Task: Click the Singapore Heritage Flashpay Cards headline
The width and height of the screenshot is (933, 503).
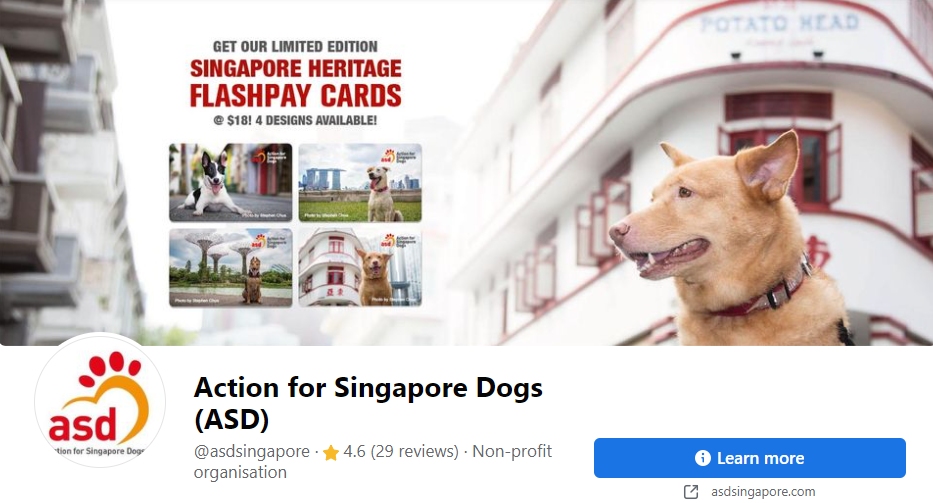Action: tap(296, 83)
